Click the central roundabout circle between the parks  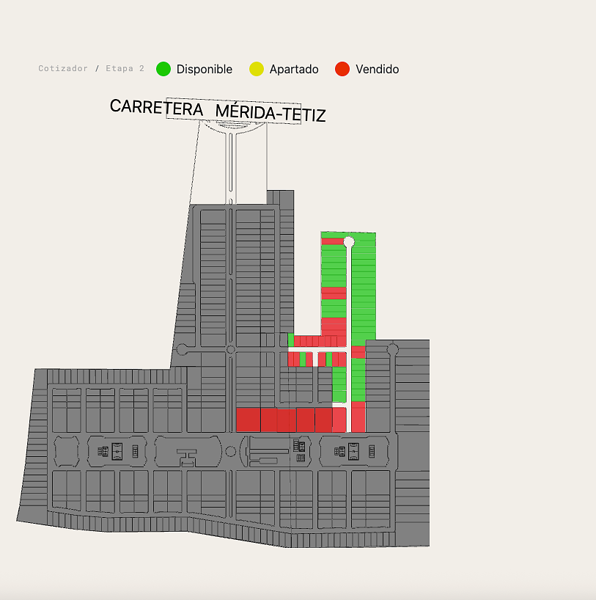point(230,452)
